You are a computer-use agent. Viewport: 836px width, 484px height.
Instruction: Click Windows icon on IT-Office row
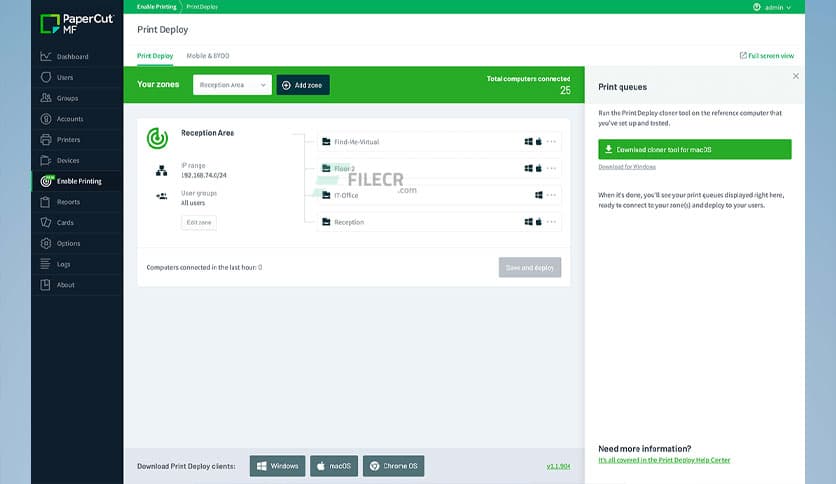coord(538,195)
